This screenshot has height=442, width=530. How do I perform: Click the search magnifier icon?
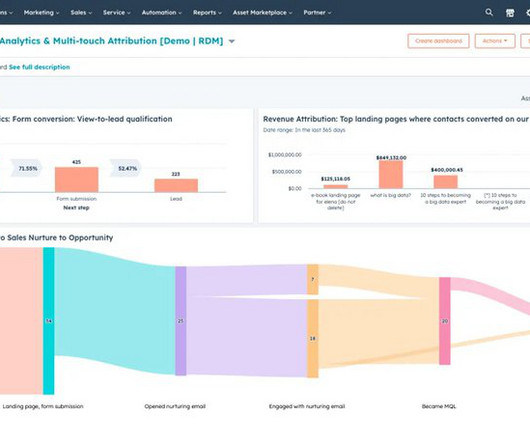click(489, 13)
